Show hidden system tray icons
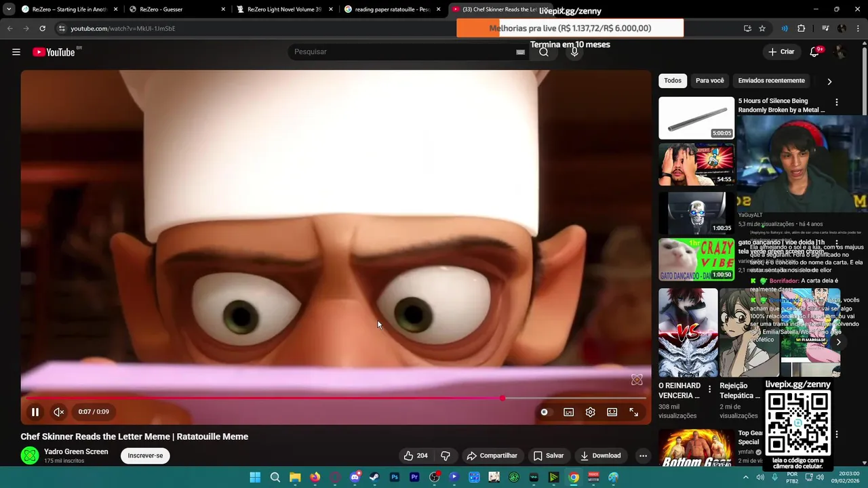Image resolution: width=868 pixels, height=488 pixels. 746,477
